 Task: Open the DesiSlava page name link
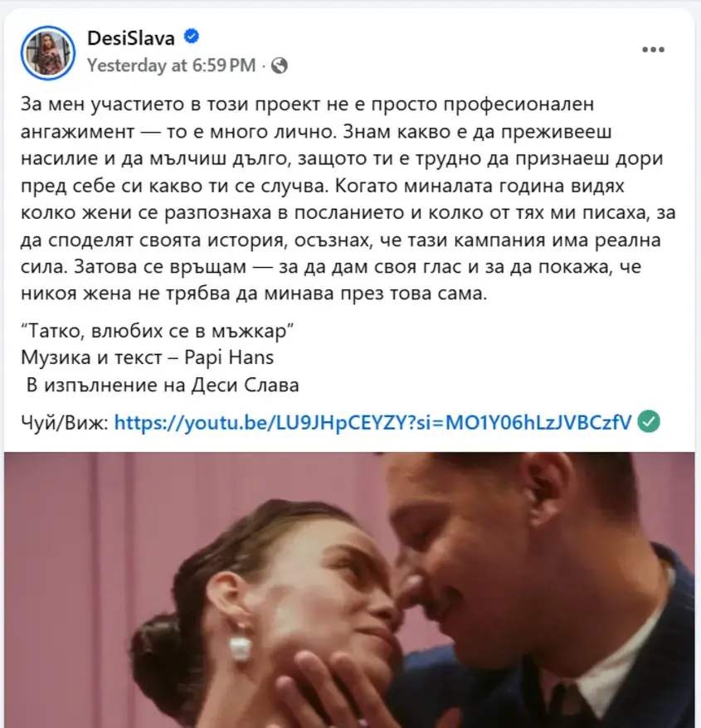pyautogui.click(x=131, y=38)
